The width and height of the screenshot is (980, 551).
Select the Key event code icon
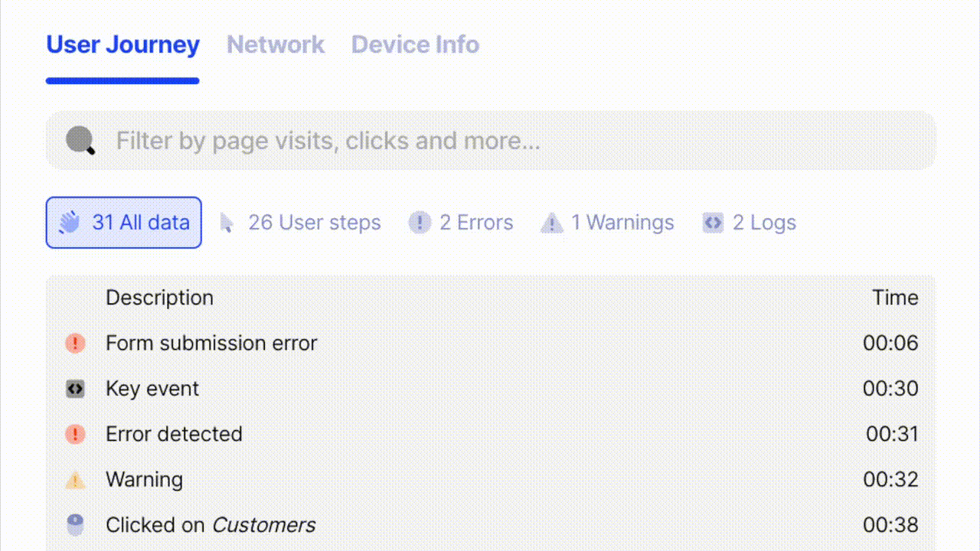coord(74,388)
